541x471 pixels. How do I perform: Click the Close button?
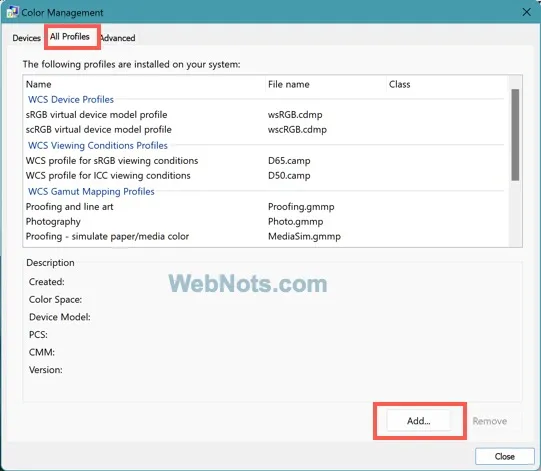(504, 457)
